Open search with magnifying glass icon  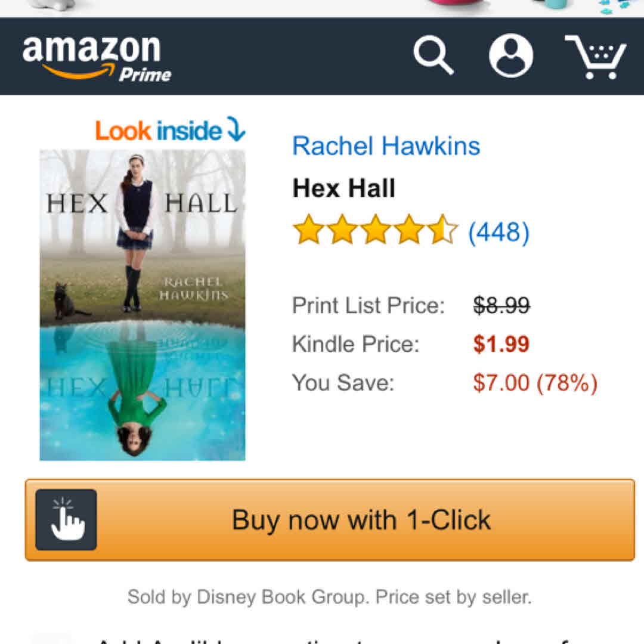pyautogui.click(x=434, y=55)
